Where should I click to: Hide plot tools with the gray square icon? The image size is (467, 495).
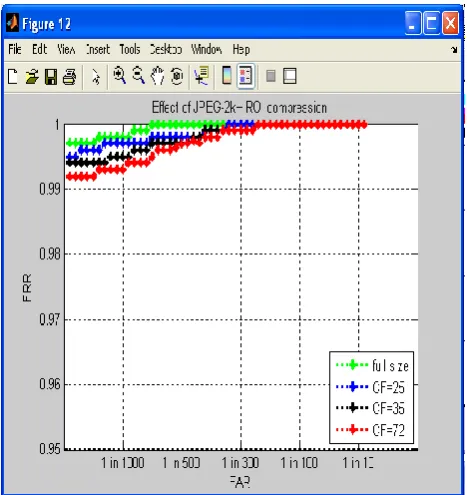pos(271,76)
